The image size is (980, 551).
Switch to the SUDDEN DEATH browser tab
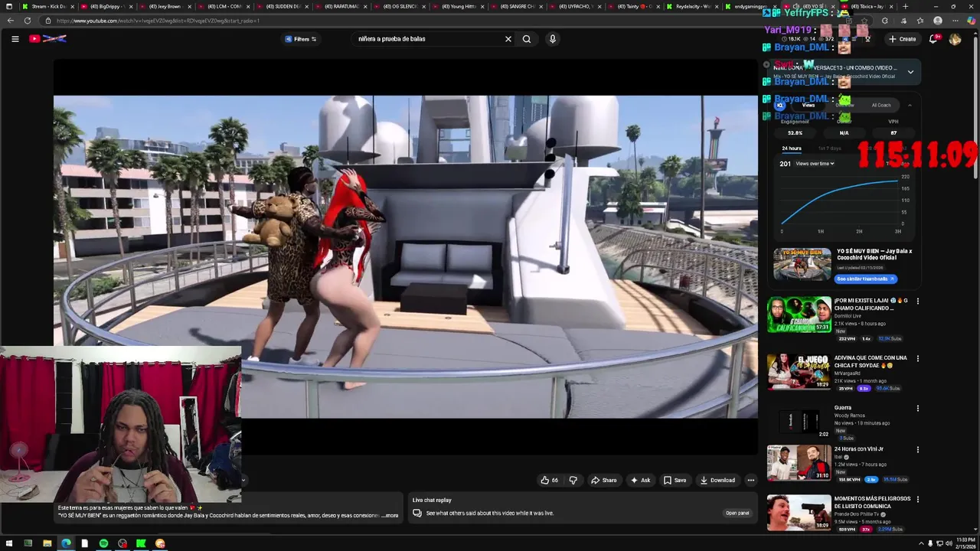coord(283,6)
